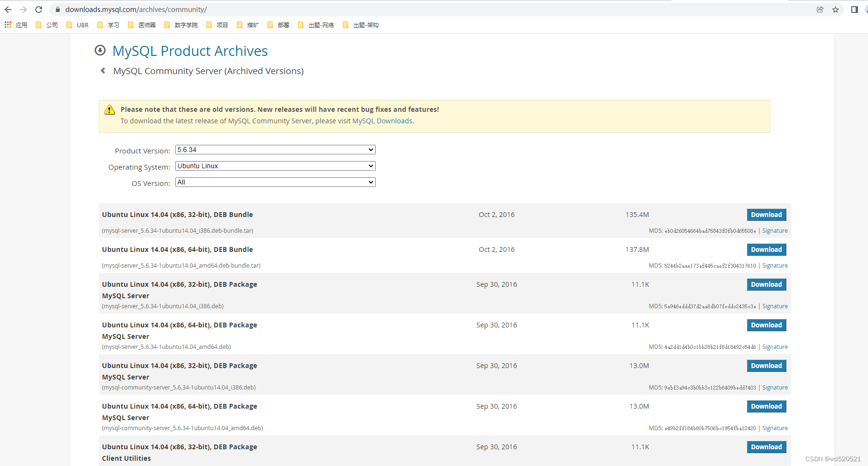The height and width of the screenshot is (466, 868).
Task: Reload the current page
Action: [x=38, y=9]
